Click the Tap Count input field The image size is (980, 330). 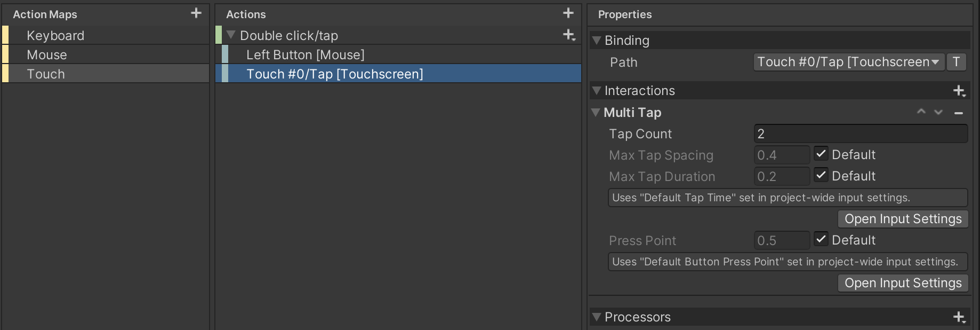click(x=861, y=133)
